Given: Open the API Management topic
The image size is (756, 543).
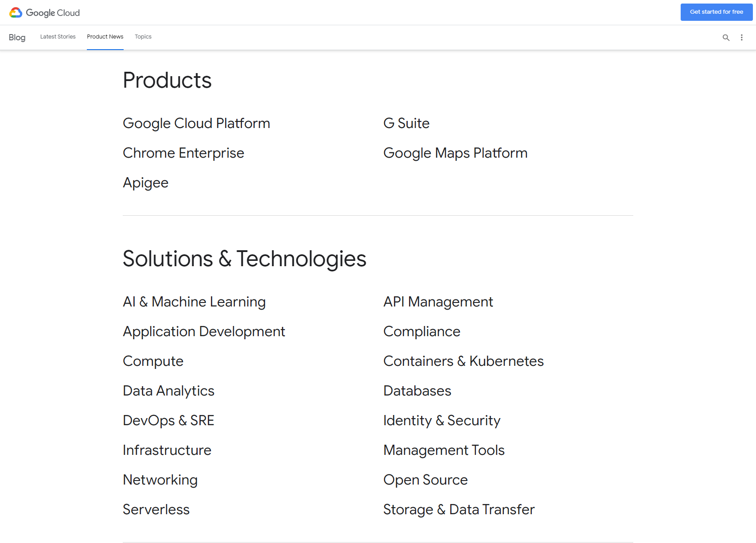Looking at the screenshot, I should coord(438,302).
